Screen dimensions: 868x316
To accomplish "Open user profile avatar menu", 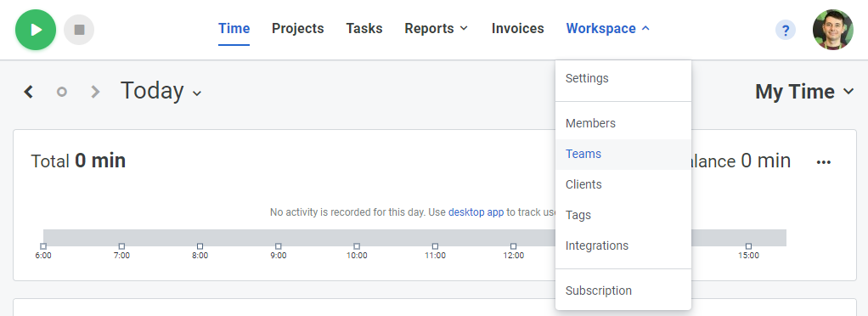I will click(832, 30).
